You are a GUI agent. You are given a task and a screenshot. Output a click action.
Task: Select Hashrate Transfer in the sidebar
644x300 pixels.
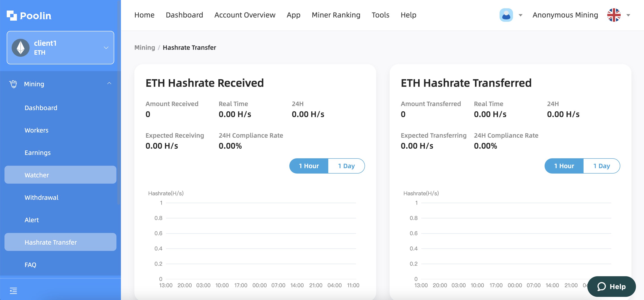click(60, 242)
